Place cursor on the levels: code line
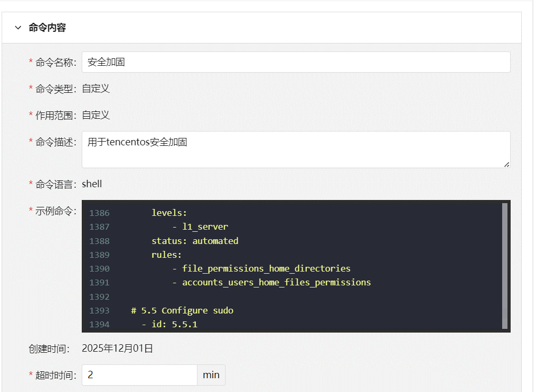 [169, 213]
